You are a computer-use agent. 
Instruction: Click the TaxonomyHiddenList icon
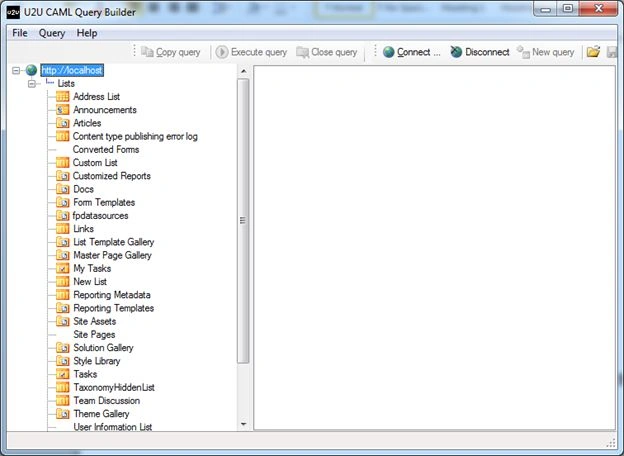[x=62, y=387]
